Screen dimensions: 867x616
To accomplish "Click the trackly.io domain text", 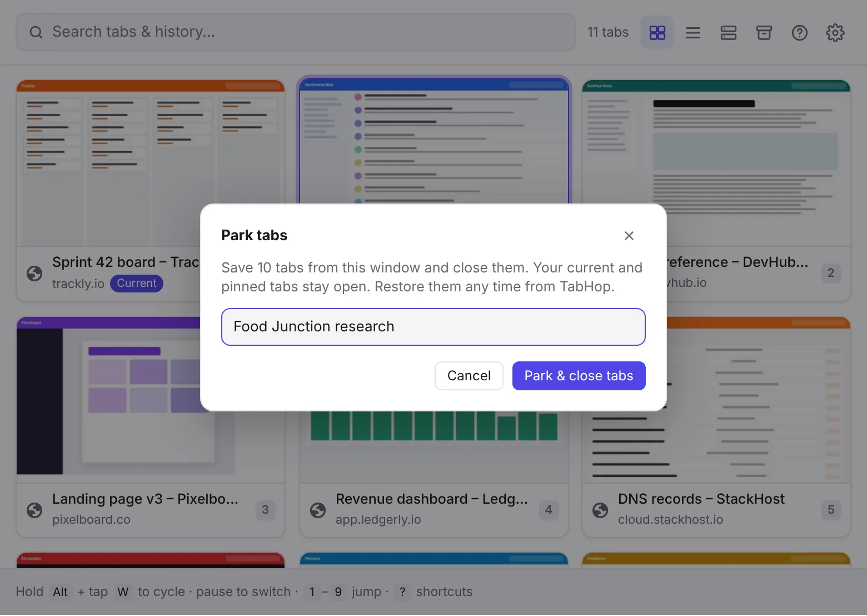I will coord(78,284).
